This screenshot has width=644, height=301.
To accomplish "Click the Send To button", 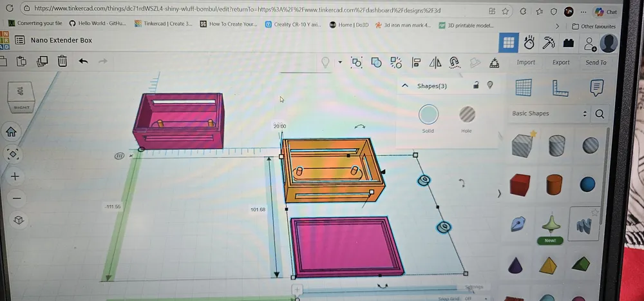I will 596,63.
